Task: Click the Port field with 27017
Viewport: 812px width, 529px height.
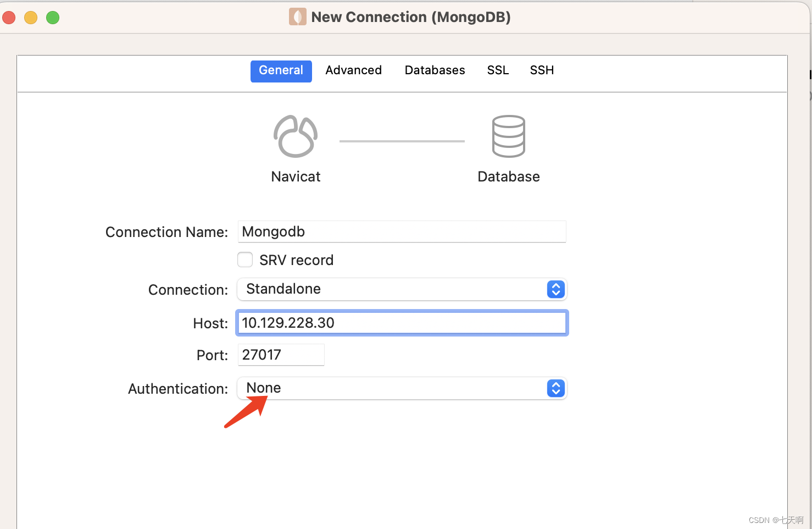Action: (281, 355)
